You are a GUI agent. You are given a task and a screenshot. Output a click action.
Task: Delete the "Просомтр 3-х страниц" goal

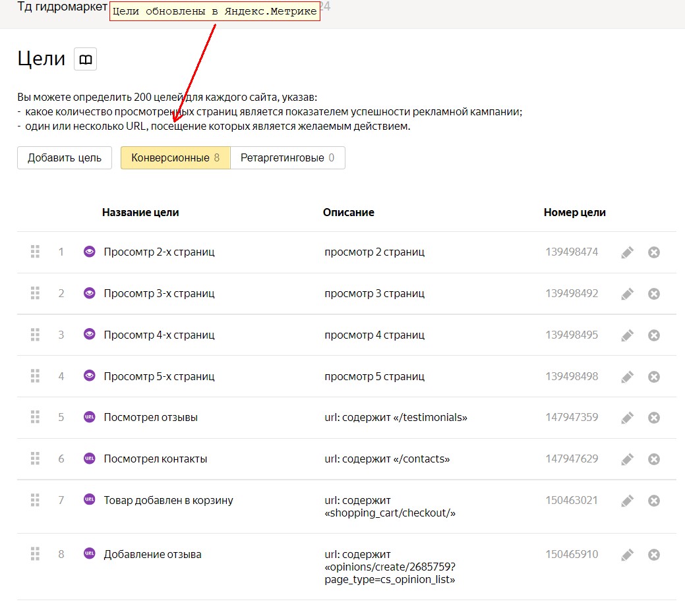(654, 294)
